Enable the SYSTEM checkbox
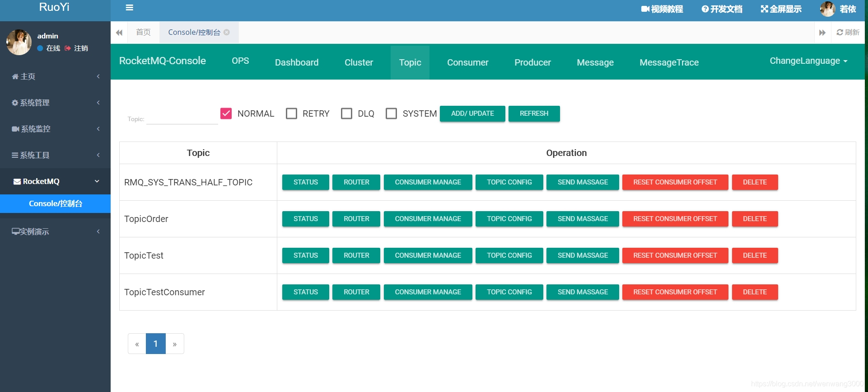868x392 pixels. [392, 113]
